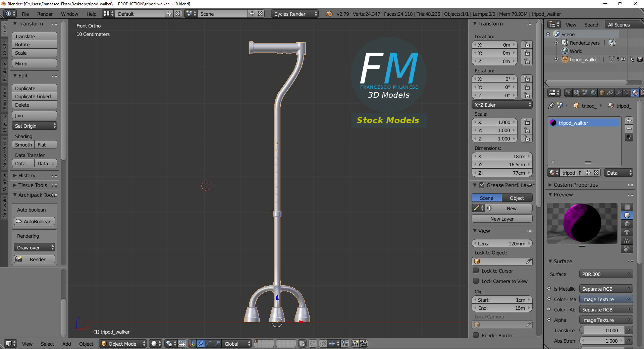Collapse the Scene tree in outliner
The width and height of the screenshot is (644, 349).
coord(548,34)
